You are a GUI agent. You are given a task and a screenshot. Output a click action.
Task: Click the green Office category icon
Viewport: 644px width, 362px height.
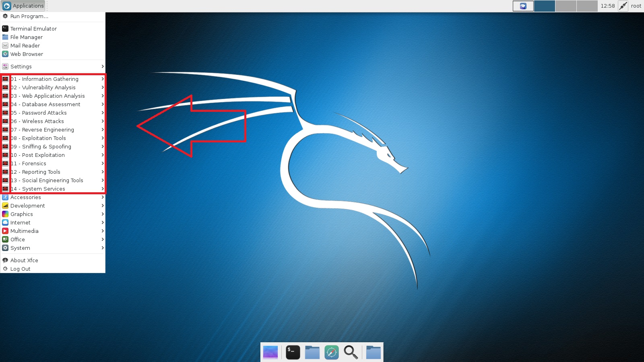pyautogui.click(x=5, y=239)
